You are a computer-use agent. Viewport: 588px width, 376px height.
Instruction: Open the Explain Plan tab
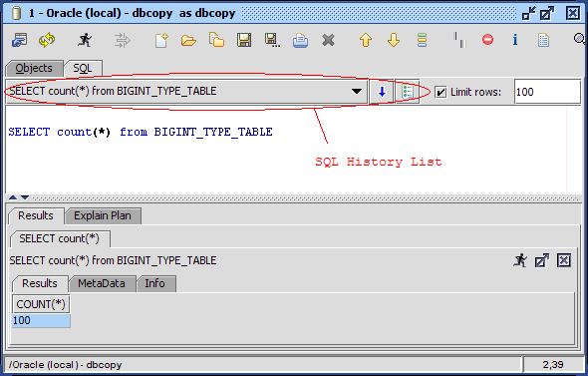[103, 215]
